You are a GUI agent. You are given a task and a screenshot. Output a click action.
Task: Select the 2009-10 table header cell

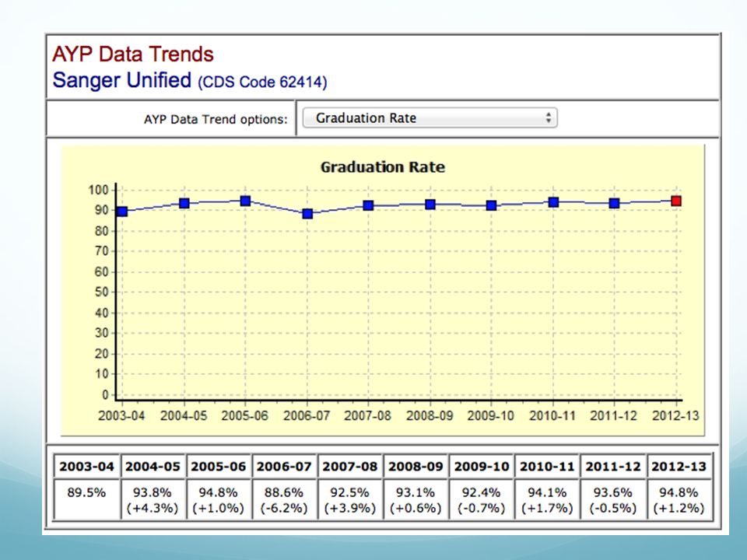(481, 466)
